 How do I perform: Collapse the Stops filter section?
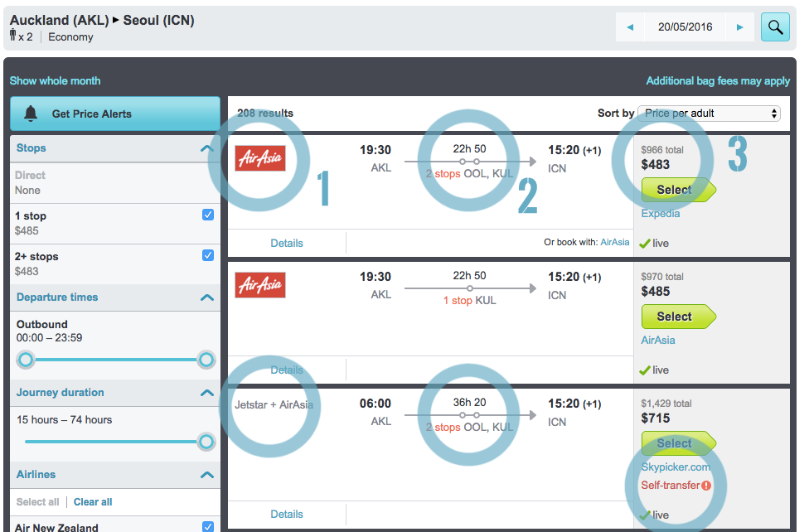coord(207,148)
